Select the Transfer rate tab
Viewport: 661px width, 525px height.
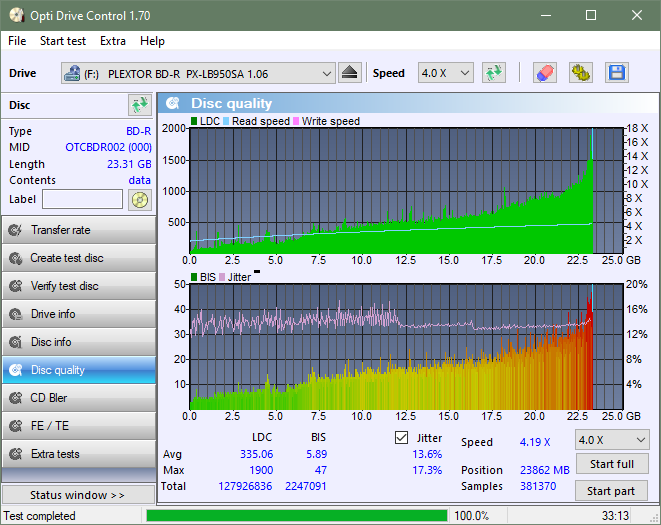pos(79,230)
